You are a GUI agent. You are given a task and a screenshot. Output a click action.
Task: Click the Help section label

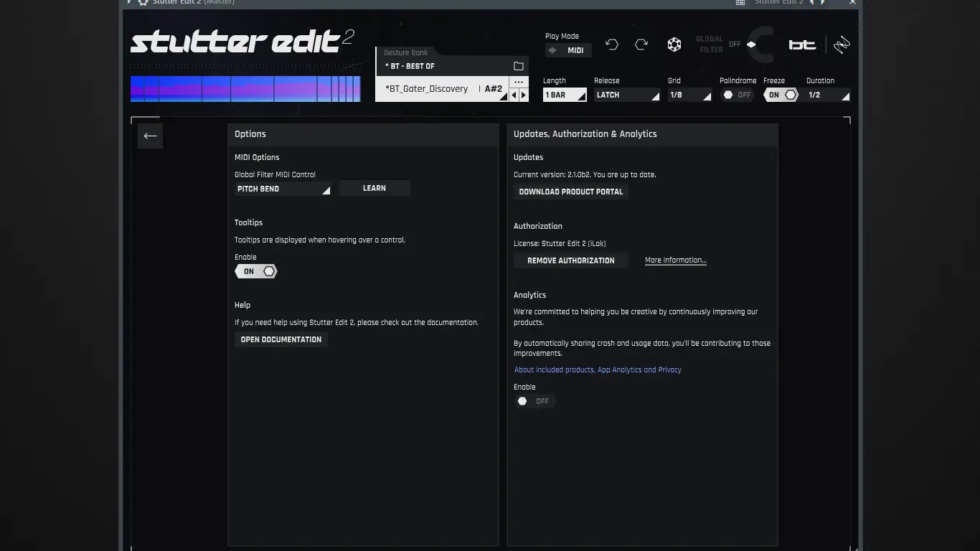click(x=242, y=305)
